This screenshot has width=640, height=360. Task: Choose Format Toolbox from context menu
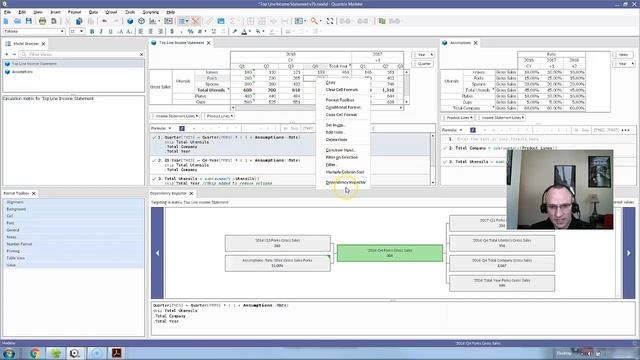click(340, 100)
